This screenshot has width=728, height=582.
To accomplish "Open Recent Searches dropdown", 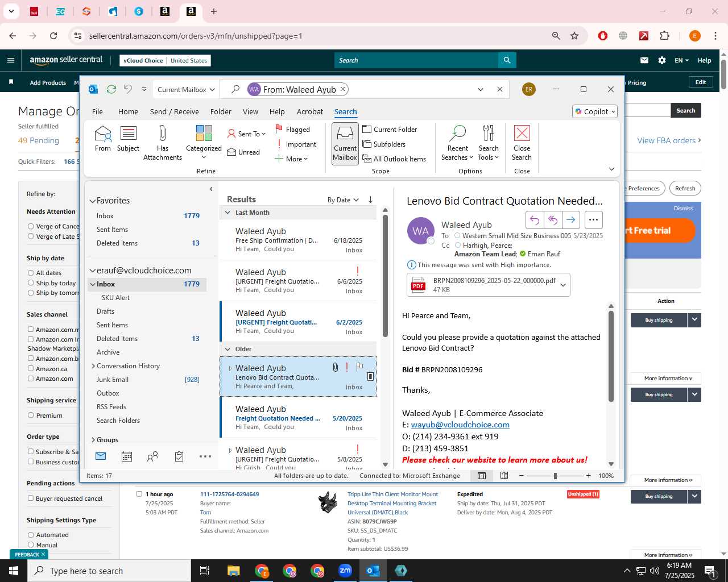I will (457, 143).
